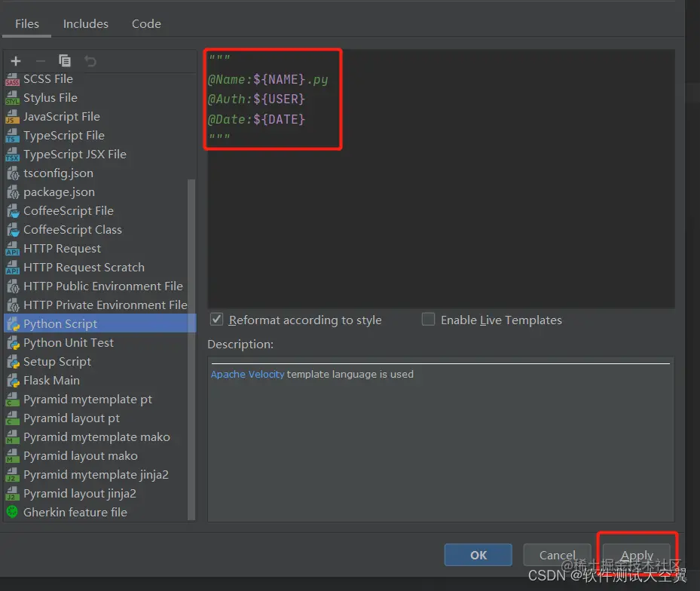Screen dimensions: 700x591
Task: Click the @Date:${DATE} line in editor
Action: tap(257, 119)
